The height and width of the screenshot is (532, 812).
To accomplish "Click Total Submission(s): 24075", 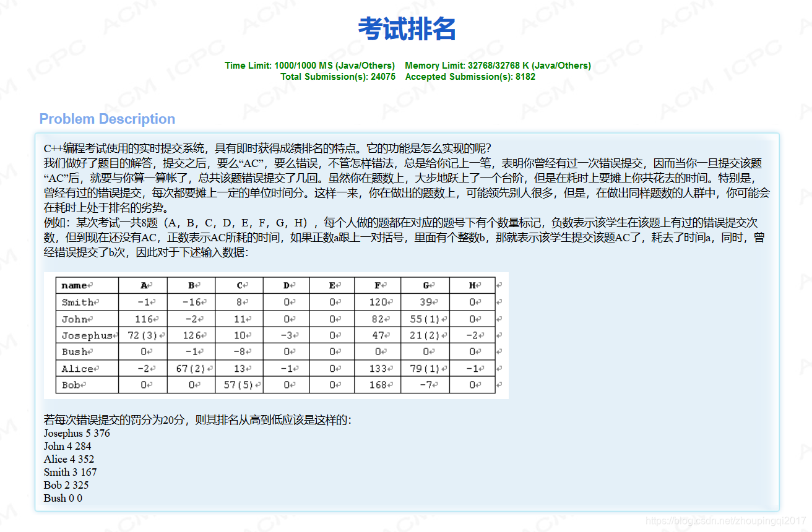I will click(x=338, y=77).
